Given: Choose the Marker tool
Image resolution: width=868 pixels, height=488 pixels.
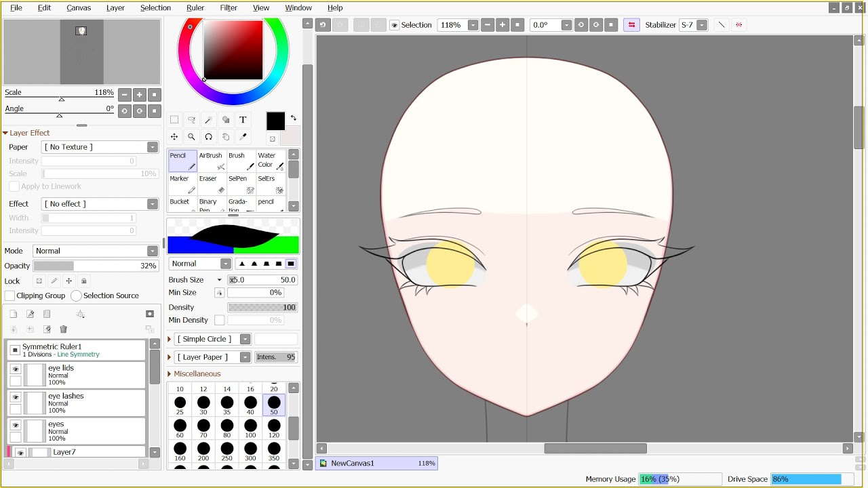Looking at the screenshot, I should [x=182, y=184].
